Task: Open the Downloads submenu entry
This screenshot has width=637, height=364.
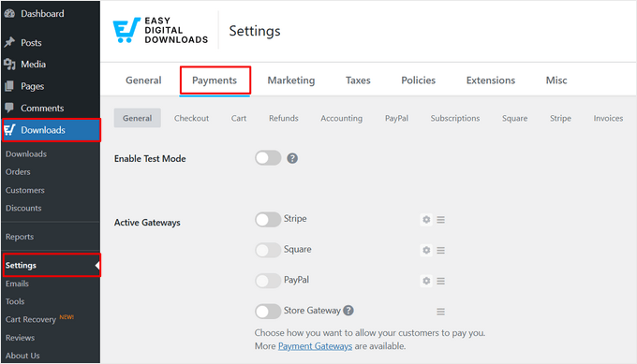Action: (26, 153)
